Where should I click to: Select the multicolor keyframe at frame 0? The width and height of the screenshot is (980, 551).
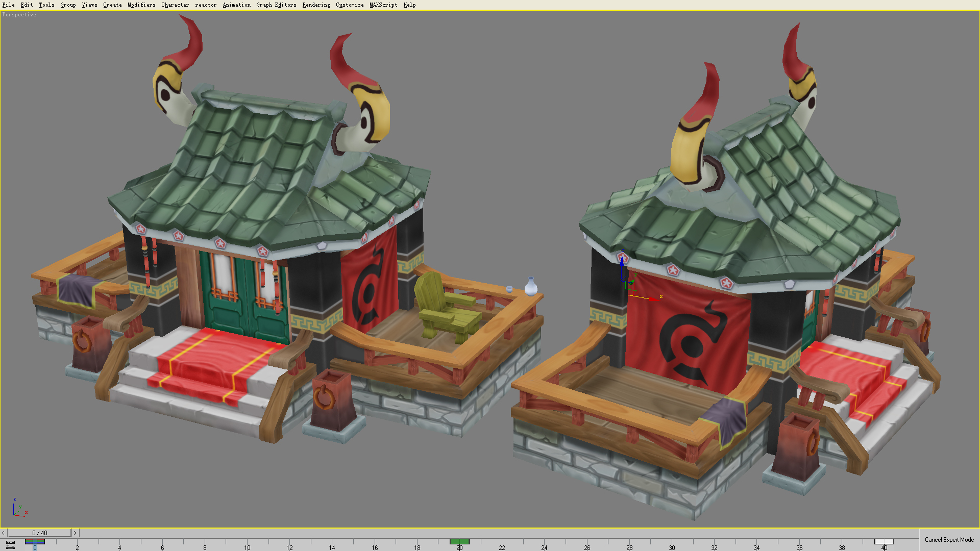[x=35, y=542]
